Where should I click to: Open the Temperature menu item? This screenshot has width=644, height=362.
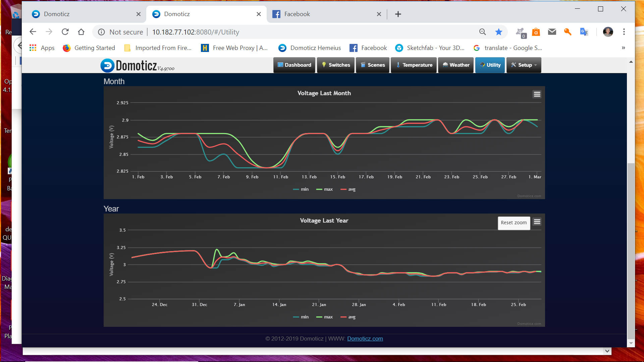click(x=414, y=65)
